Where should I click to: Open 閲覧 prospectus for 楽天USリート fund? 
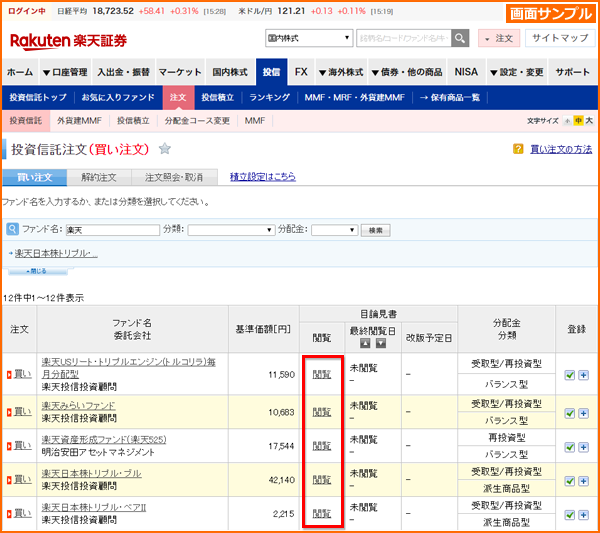(322, 374)
